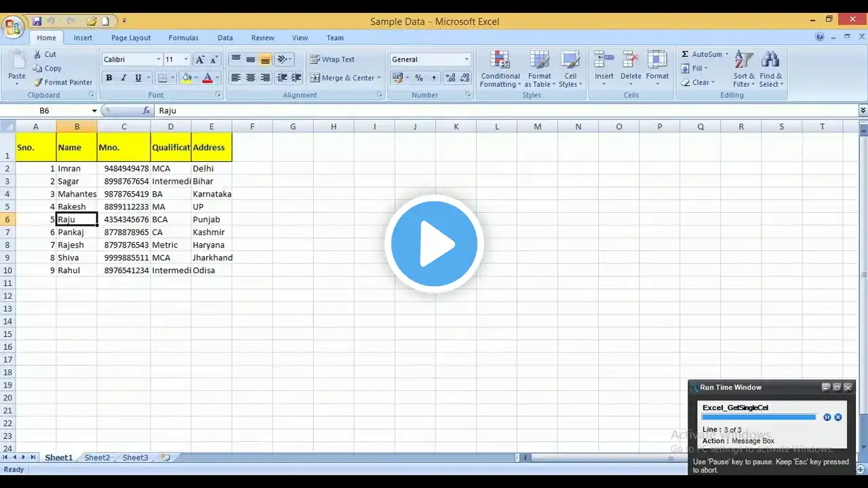The image size is (868, 488).
Task: Save the workbook from Quick Access Toolbar
Action: [37, 22]
